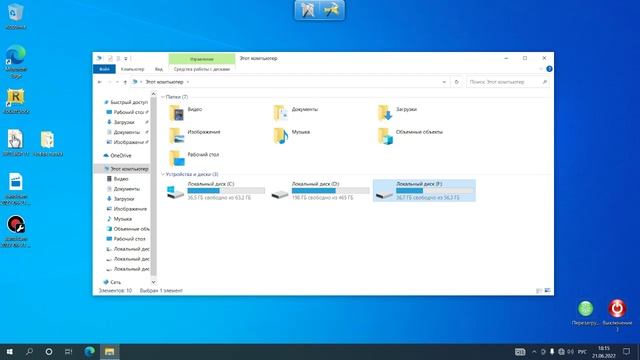Screen dimensions: 640x360
Task: Click the File Explorer taskbar button
Action: [x=109, y=351]
